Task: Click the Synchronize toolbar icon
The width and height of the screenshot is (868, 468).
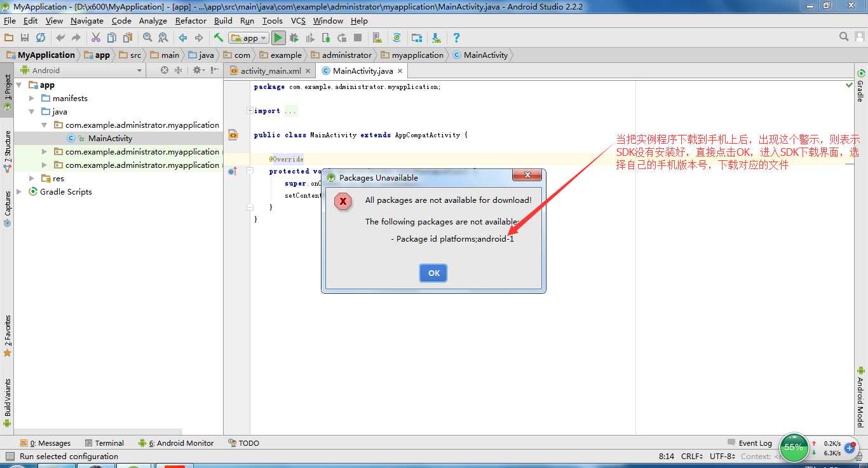Action: 41,38
